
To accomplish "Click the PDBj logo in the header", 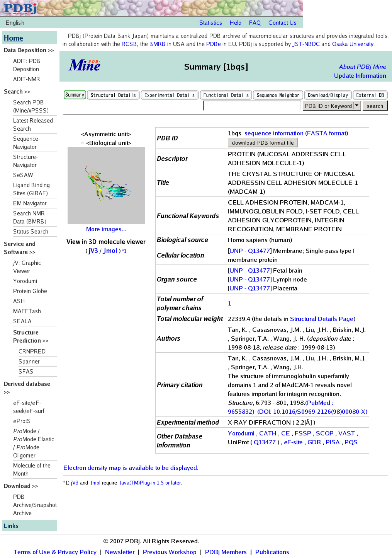I will (20, 8).
